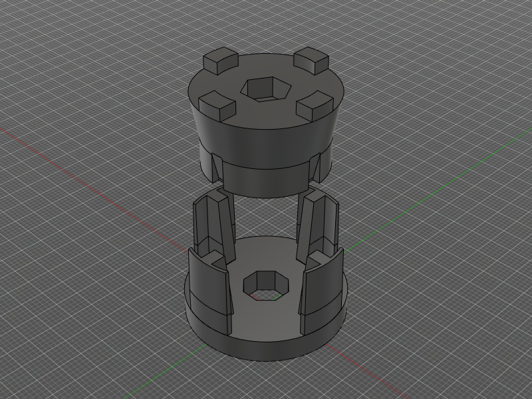532x399 pixels.
Task: Select the octagonal hole in the base disc
Action: click(x=266, y=286)
